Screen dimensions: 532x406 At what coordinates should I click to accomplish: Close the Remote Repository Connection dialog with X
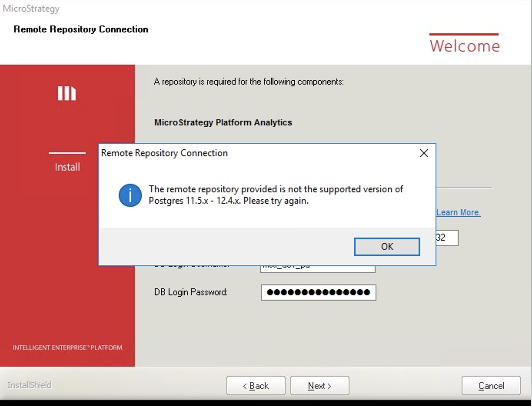[424, 153]
